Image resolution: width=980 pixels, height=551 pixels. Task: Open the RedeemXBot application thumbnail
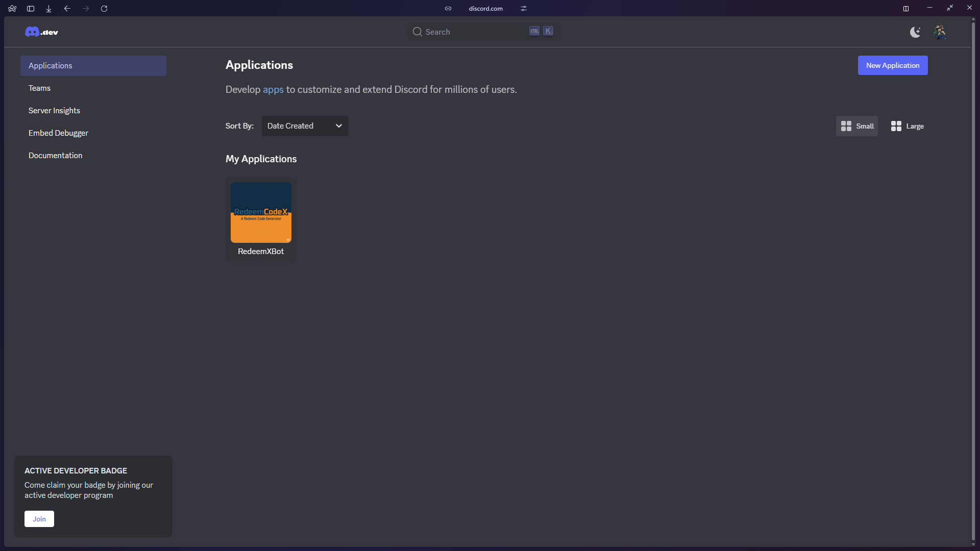tap(261, 212)
